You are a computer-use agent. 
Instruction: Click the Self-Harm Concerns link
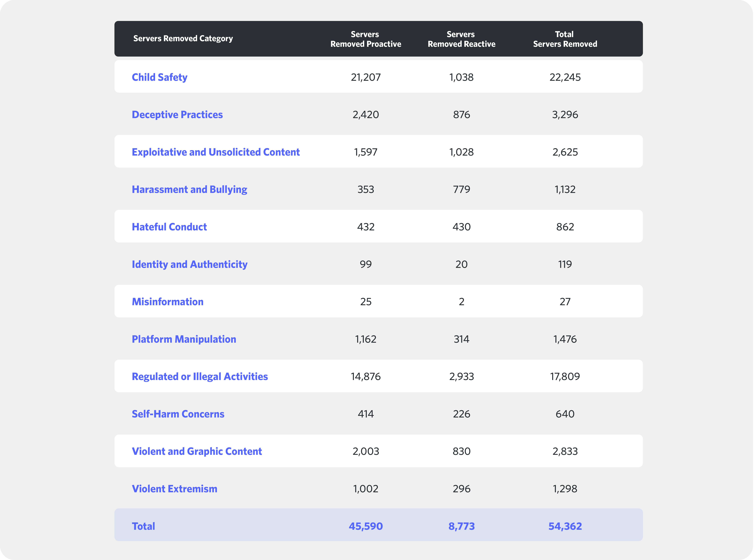pyautogui.click(x=178, y=414)
